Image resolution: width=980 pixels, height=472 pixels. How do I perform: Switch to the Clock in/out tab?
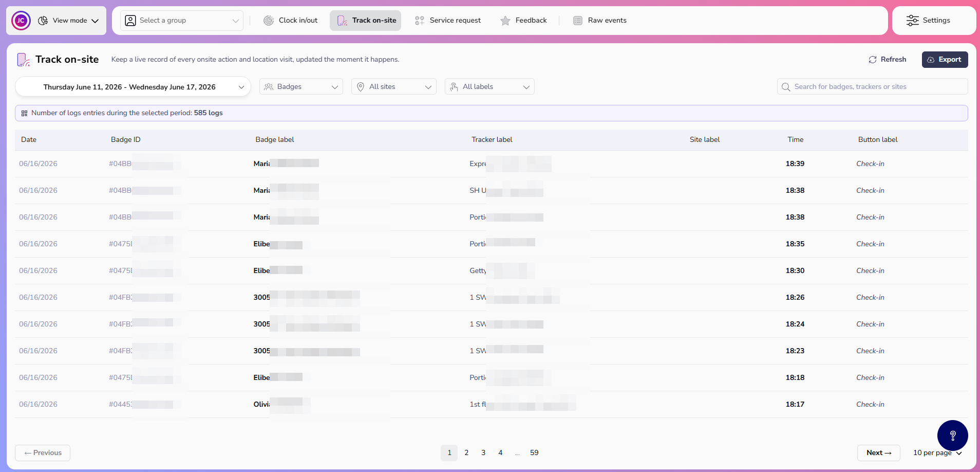click(x=291, y=21)
